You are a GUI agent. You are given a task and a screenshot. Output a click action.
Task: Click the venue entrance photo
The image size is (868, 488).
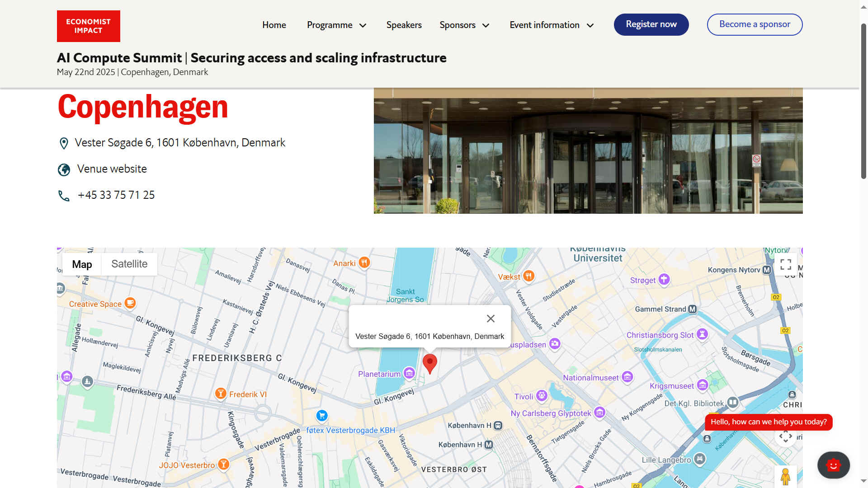[x=588, y=150]
